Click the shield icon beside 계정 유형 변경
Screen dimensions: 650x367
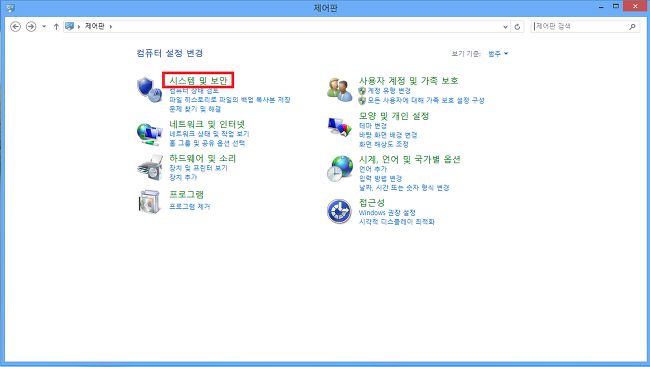tap(362, 90)
